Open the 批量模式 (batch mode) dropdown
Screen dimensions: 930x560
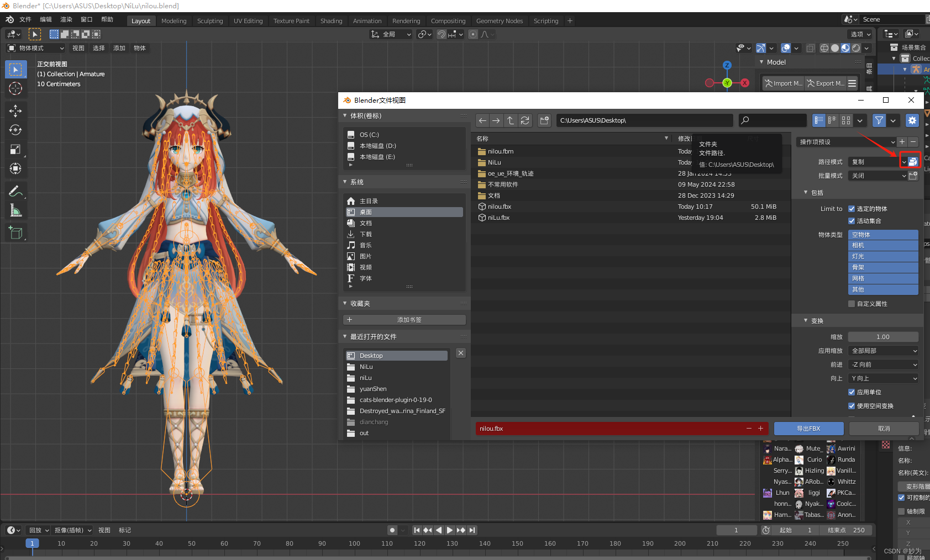coord(878,176)
